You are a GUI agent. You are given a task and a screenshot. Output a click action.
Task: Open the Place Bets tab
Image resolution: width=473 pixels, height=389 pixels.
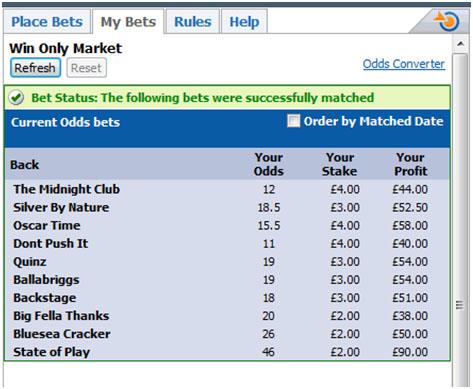click(x=47, y=22)
